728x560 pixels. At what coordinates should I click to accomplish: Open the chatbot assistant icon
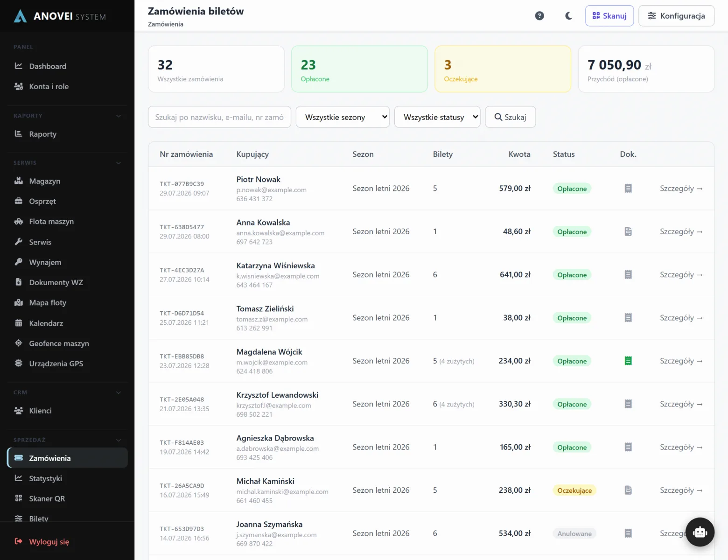pos(700,532)
